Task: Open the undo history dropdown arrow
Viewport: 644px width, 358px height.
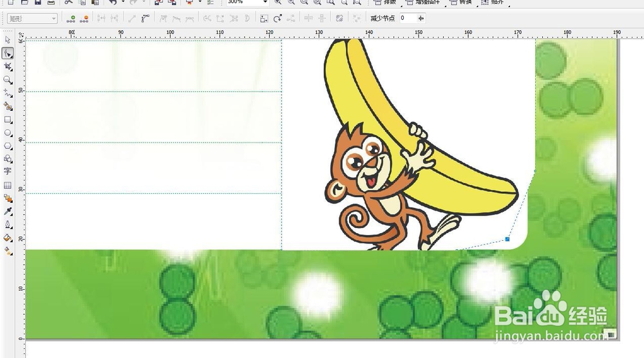Action: click(123, 2)
